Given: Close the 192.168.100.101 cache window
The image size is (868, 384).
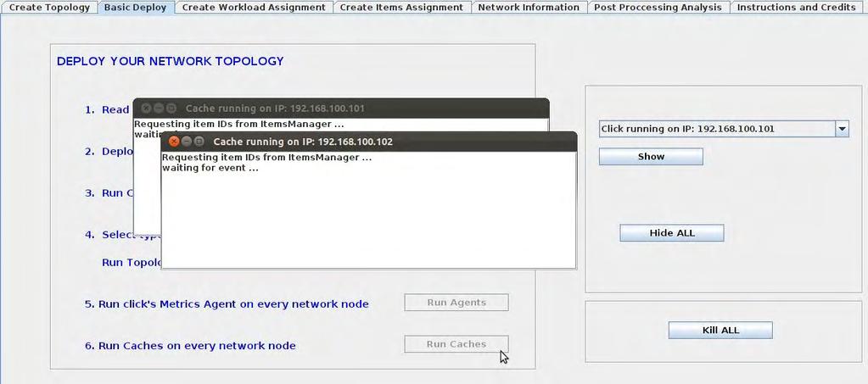Looking at the screenshot, I should click(x=146, y=109).
